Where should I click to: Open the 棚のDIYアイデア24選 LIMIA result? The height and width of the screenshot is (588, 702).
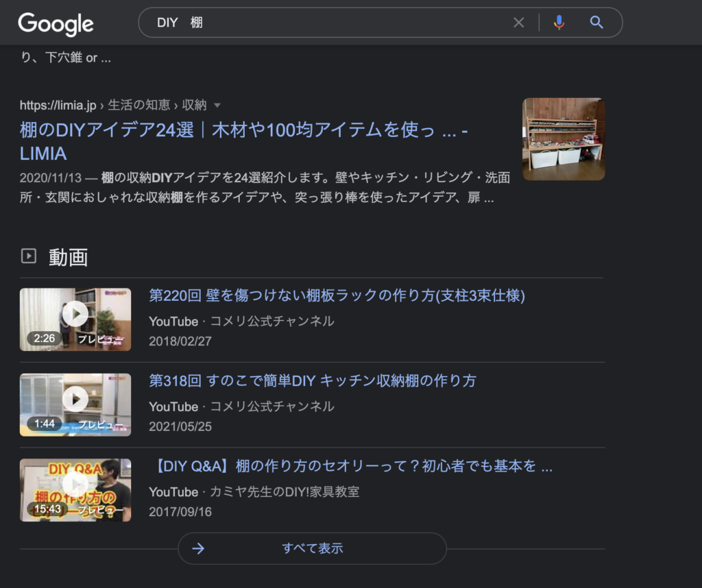(244, 141)
